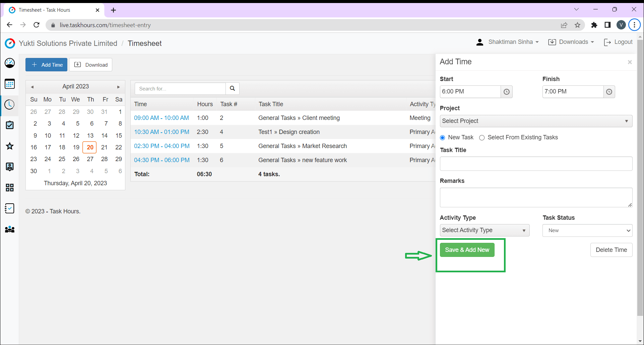Viewport: 644px width, 345px height.
Task: Bookmark this page with star icon
Action: click(x=577, y=25)
